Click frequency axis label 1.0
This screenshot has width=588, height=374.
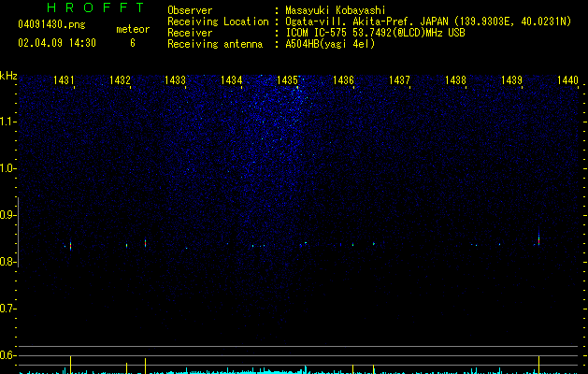coord(7,168)
